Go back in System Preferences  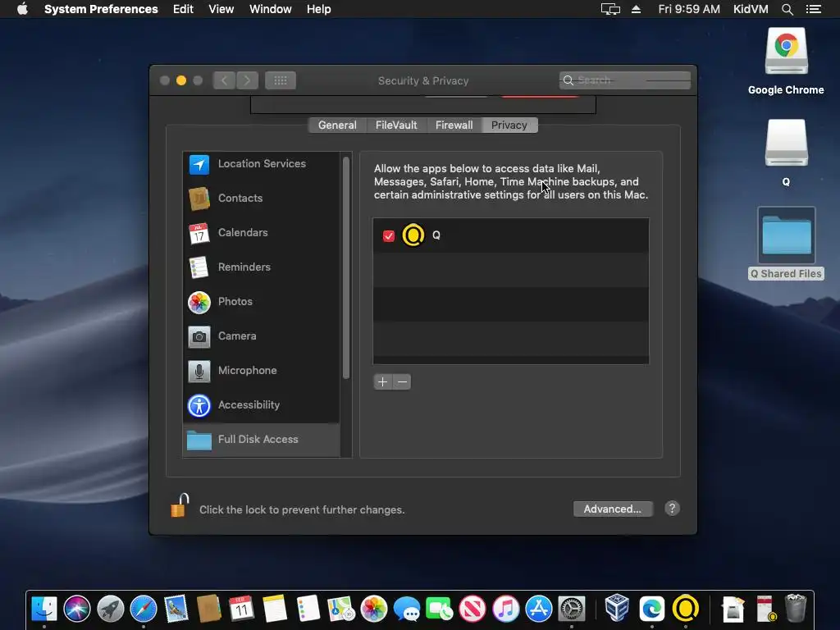tap(225, 81)
